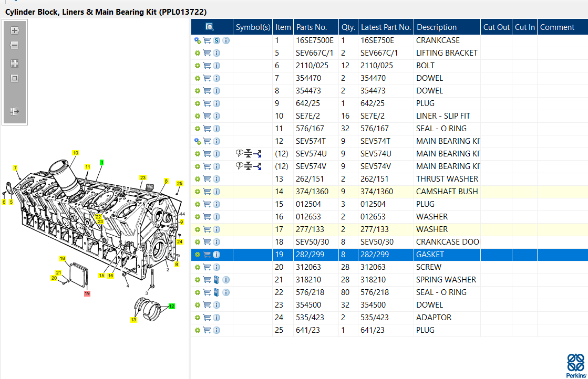The image size is (588, 379).
Task: Click the assembly gears icon for SEV574T
Action: point(198,141)
